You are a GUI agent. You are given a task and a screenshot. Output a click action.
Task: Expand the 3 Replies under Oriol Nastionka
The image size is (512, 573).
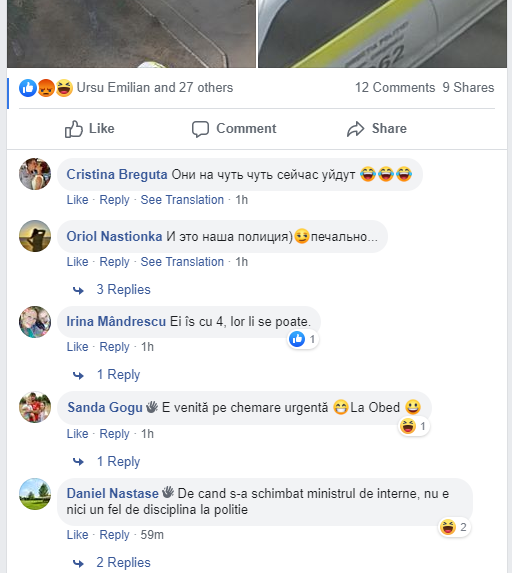(124, 290)
